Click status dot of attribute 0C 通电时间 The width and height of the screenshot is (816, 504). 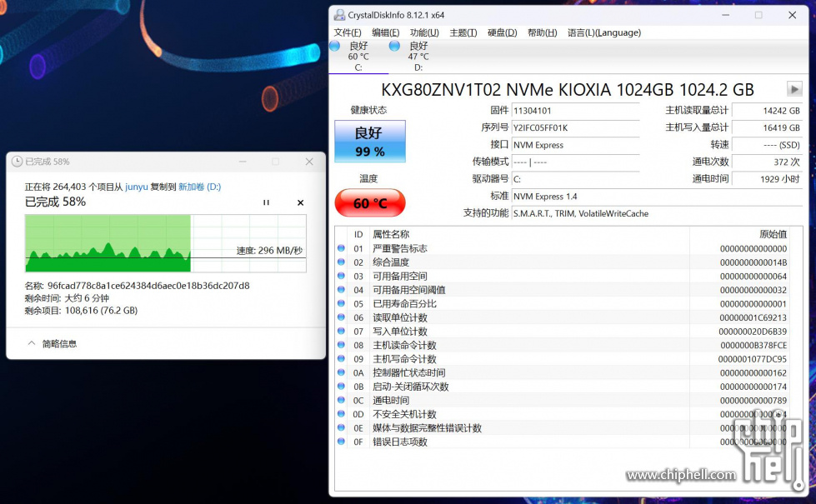(x=342, y=400)
